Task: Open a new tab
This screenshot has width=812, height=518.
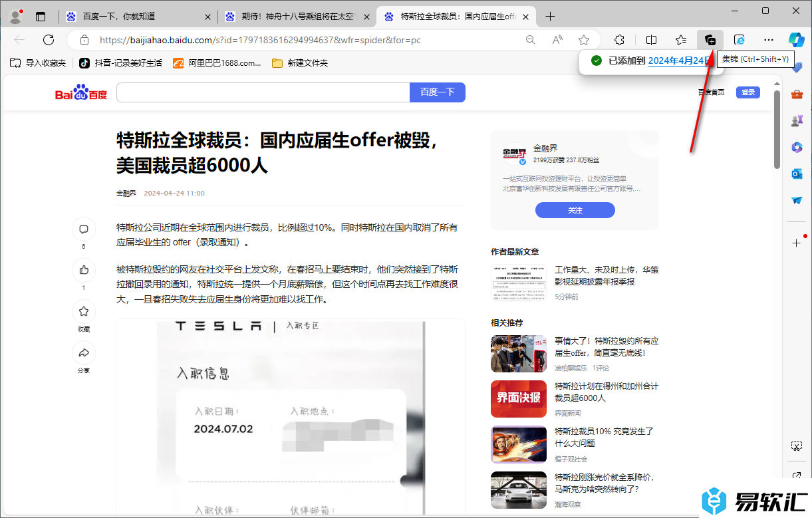Action: [550, 17]
